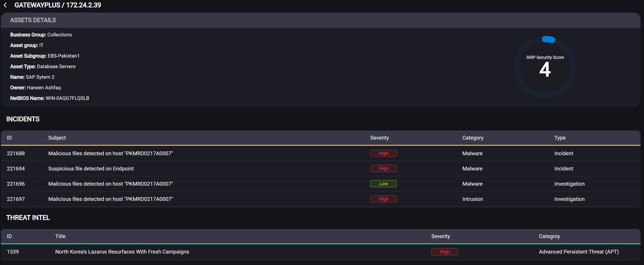Click Name: SAP Sytem 2

[x=32, y=77]
